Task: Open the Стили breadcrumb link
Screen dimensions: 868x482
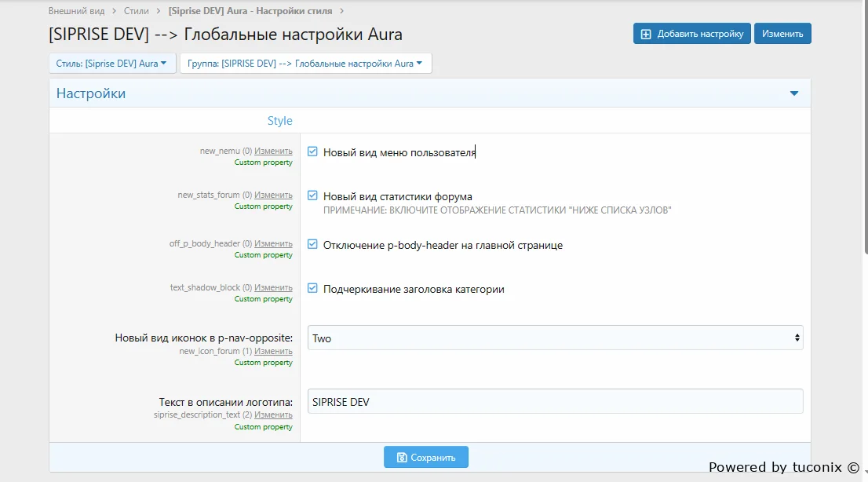Action: (137, 11)
